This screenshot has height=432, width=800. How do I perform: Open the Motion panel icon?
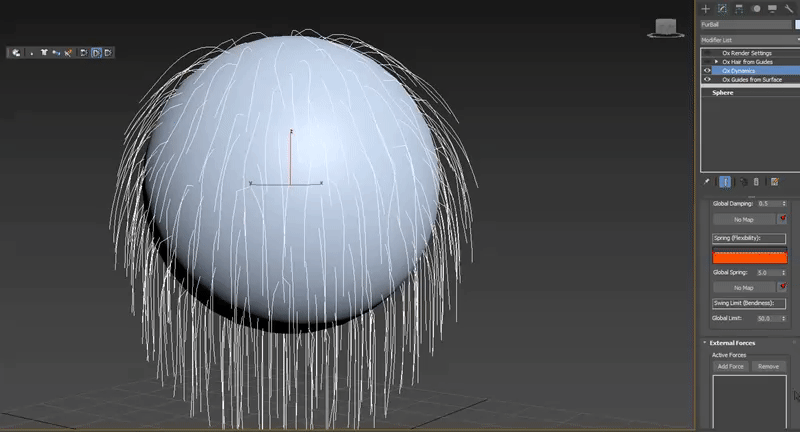(754, 8)
